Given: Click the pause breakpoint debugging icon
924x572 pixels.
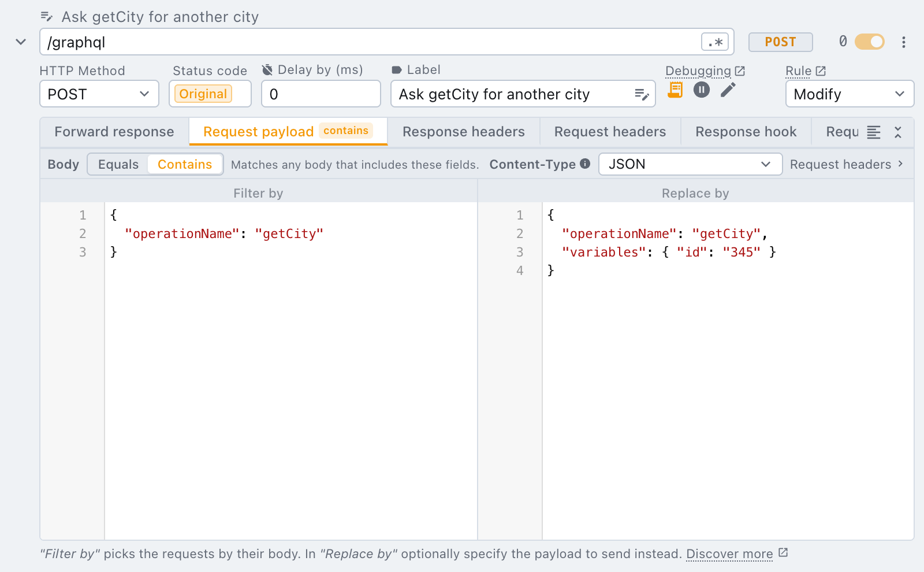Looking at the screenshot, I should [702, 90].
